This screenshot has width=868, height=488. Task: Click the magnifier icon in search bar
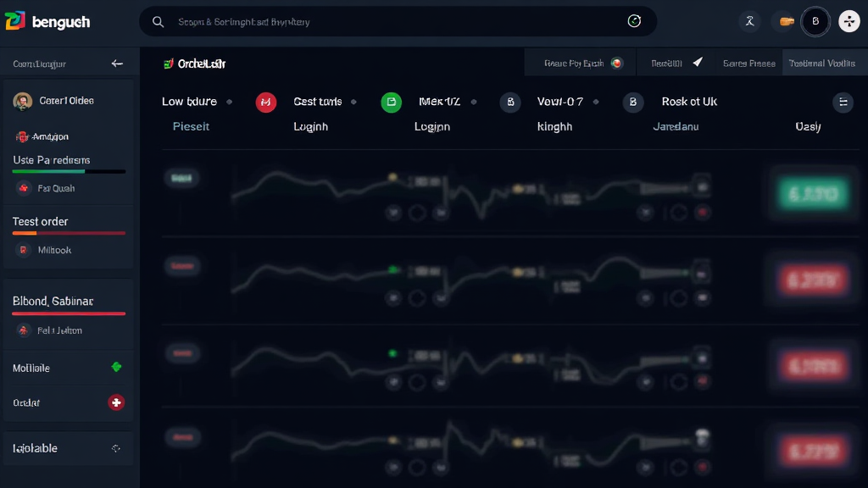click(x=158, y=22)
